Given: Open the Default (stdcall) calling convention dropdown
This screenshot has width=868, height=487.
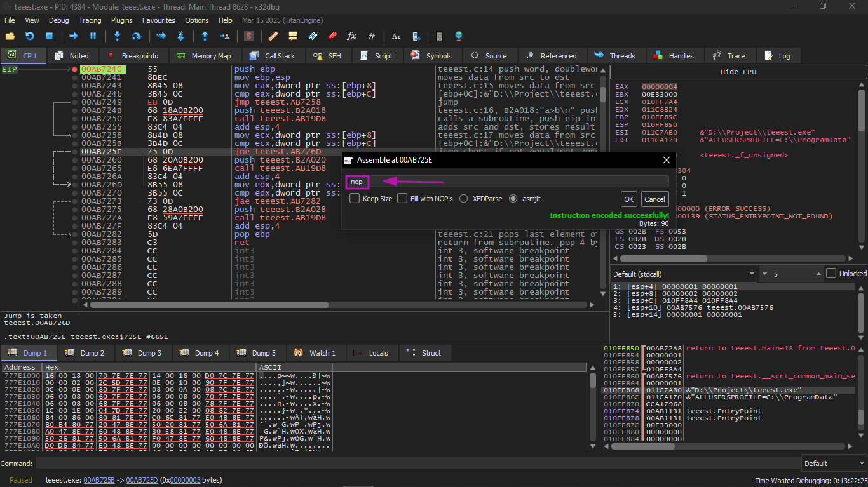Looking at the screenshot, I should (683, 274).
